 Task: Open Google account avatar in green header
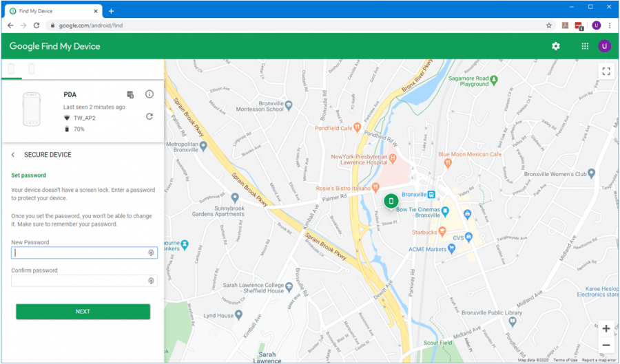pos(604,46)
